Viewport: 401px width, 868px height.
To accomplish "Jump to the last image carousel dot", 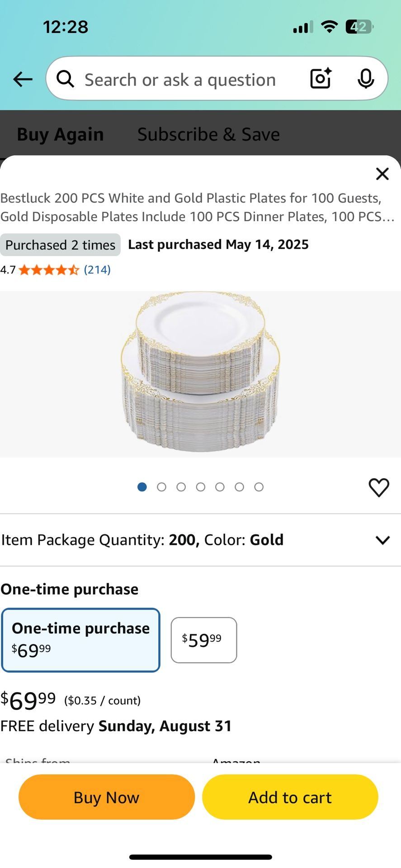I will (x=259, y=487).
